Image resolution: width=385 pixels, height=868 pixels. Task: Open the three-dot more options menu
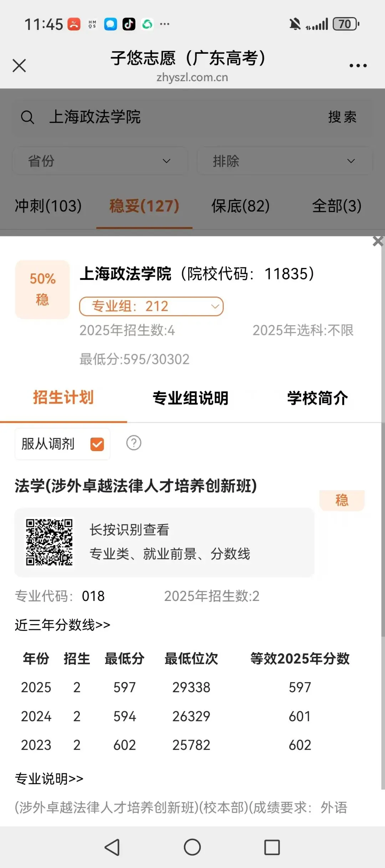[x=358, y=66]
